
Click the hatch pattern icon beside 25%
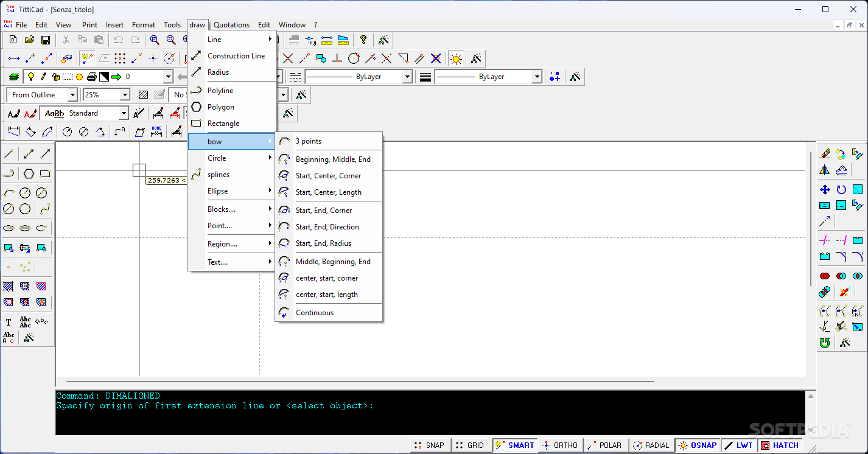(143, 95)
